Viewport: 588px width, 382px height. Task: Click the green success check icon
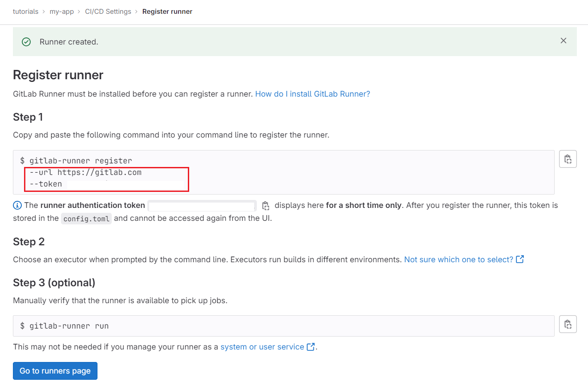coord(26,42)
